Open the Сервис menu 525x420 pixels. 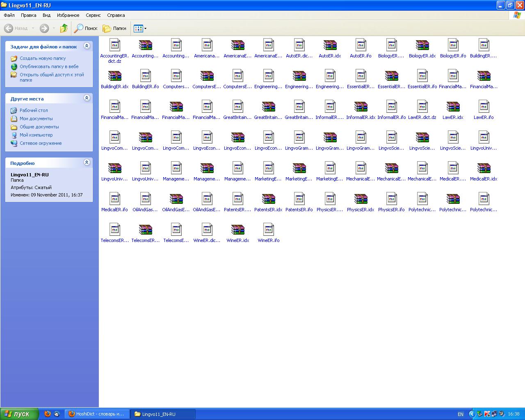(93, 15)
